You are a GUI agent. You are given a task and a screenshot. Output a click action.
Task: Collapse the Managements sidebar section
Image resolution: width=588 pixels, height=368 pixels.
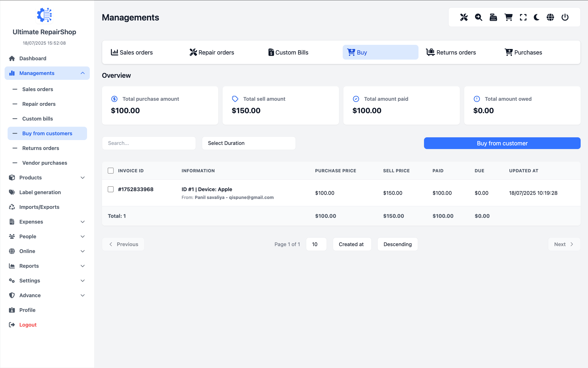(x=47, y=73)
